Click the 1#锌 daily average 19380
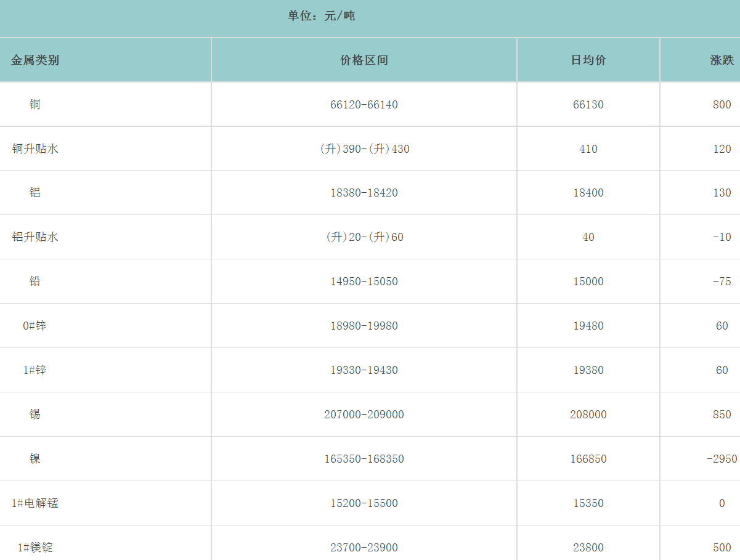This screenshot has height=560, width=740. (x=588, y=370)
